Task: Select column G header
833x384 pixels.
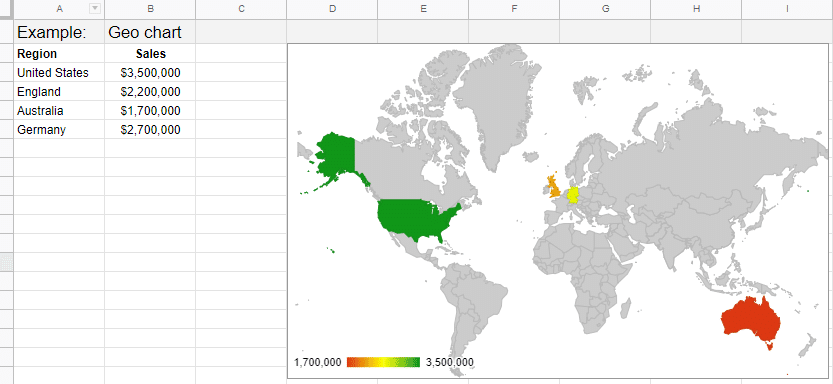Action: point(605,8)
